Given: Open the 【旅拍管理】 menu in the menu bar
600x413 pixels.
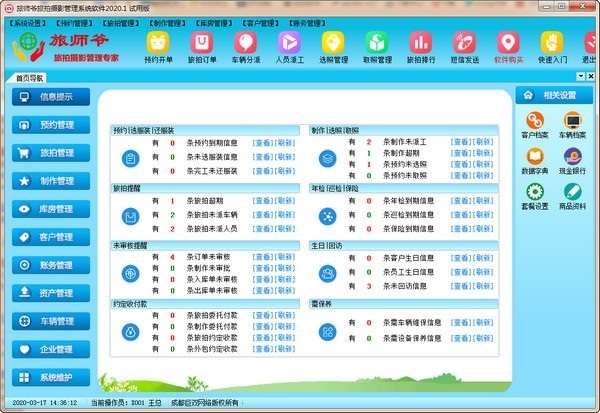Looking at the screenshot, I should click(121, 23).
